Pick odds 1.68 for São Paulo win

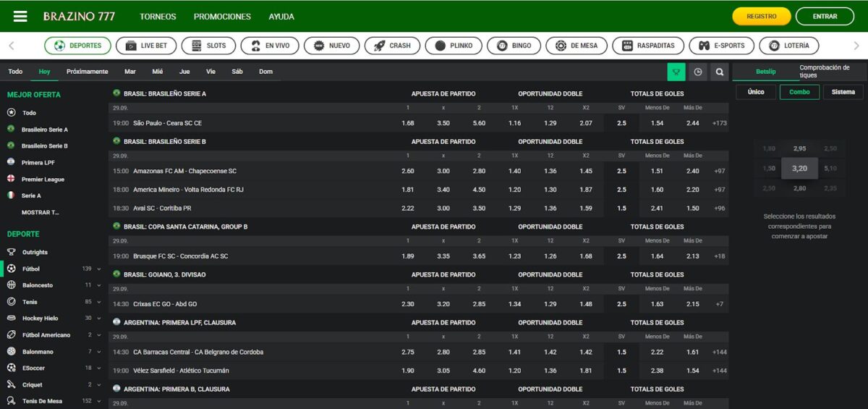coord(408,123)
